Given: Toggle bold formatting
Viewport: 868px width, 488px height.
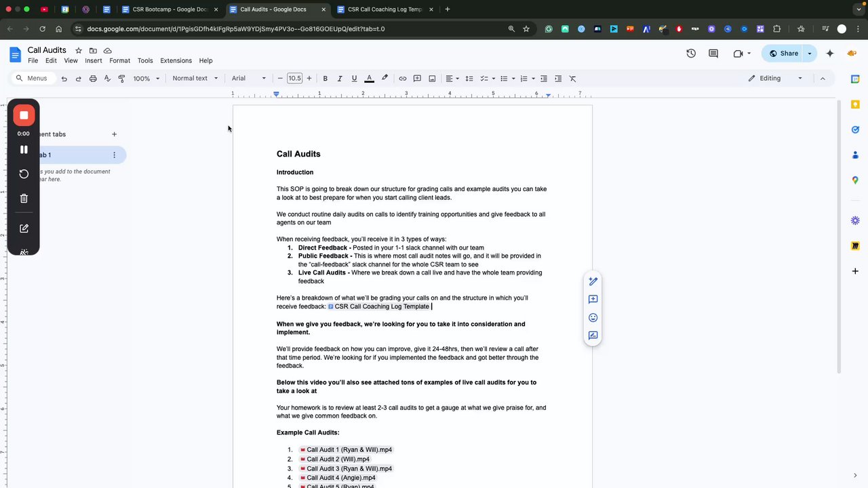Looking at the screenshot, I should pos(325,79).
